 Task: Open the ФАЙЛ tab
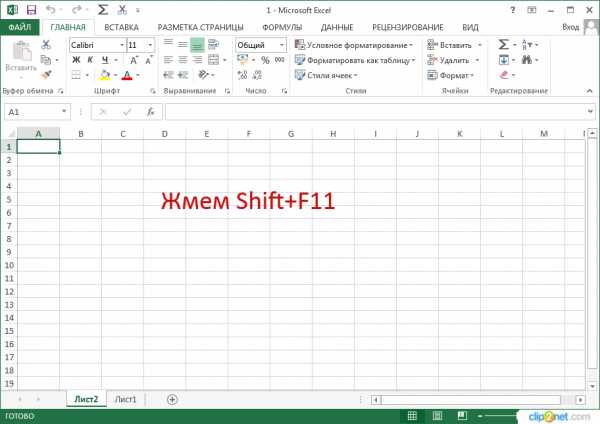[20, 27]
